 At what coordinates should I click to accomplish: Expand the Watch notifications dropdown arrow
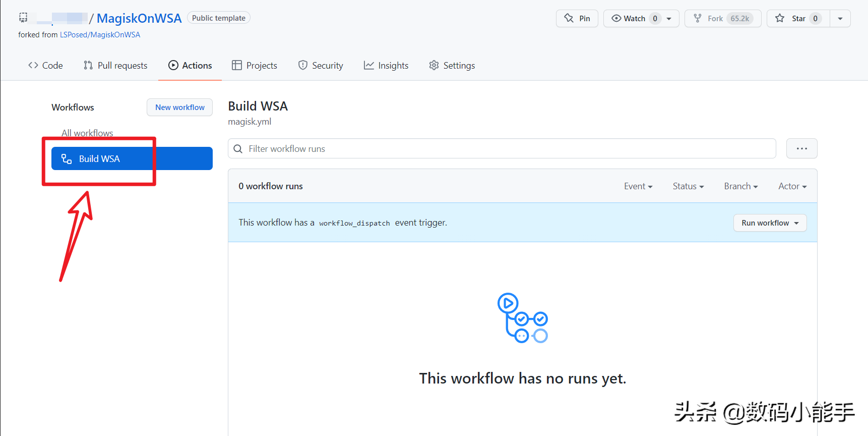tap(669, 19)
